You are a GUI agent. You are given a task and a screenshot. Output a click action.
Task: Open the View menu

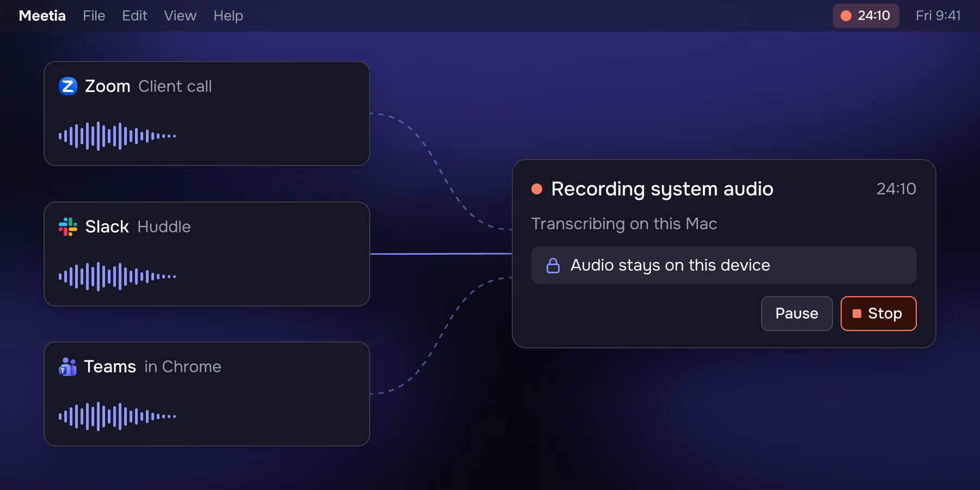[x=180, y=16]
